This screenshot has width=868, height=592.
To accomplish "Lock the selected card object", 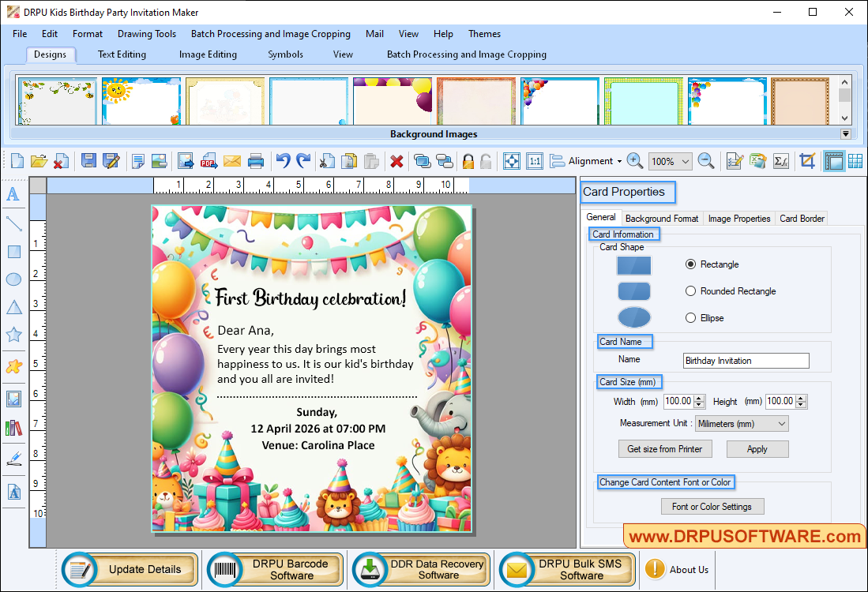I will pos(468,160).
